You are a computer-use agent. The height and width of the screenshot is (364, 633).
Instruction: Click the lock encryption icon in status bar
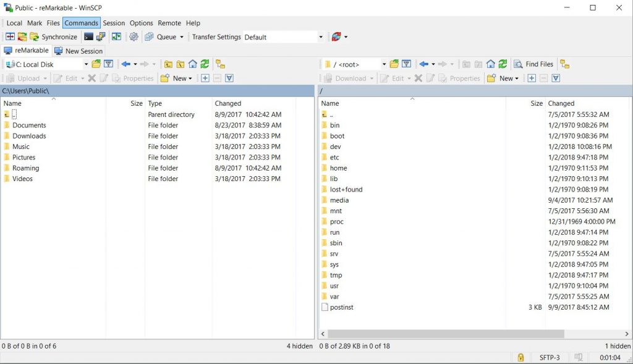[x=520, y=357]
